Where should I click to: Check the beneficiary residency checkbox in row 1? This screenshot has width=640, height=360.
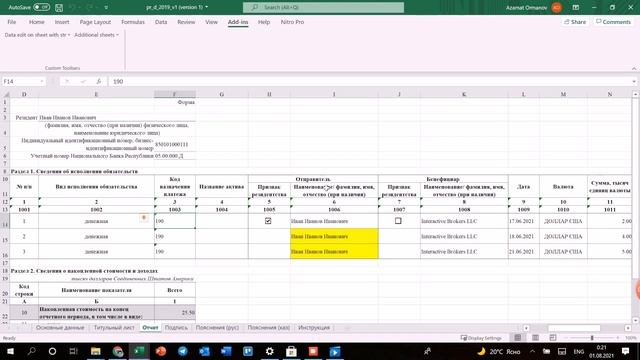click(398, 221)
